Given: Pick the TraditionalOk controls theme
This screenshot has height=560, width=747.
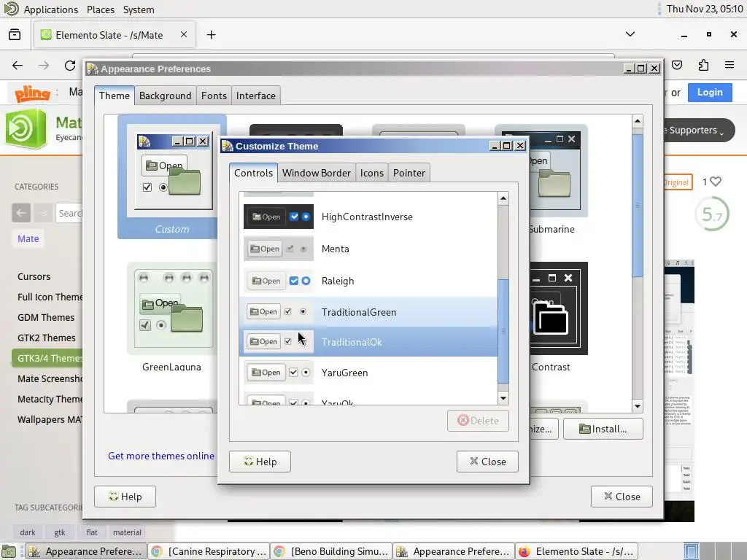Looking at the screenshot, I should point(368,342).
